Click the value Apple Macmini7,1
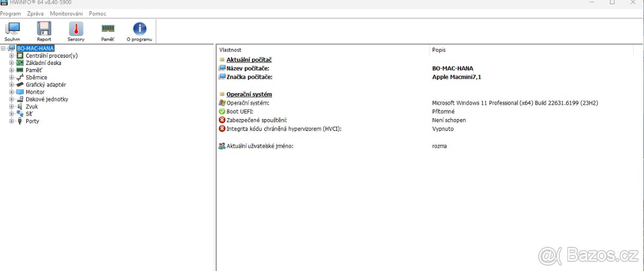 click(457, 77)
